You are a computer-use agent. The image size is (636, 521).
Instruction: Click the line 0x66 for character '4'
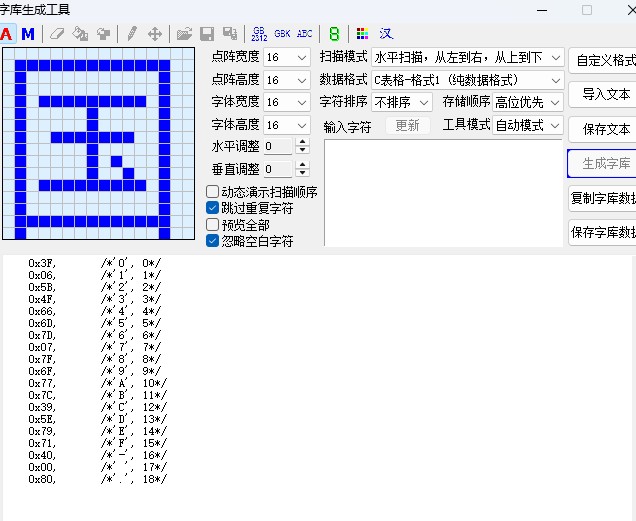click(x=95, y=311)
